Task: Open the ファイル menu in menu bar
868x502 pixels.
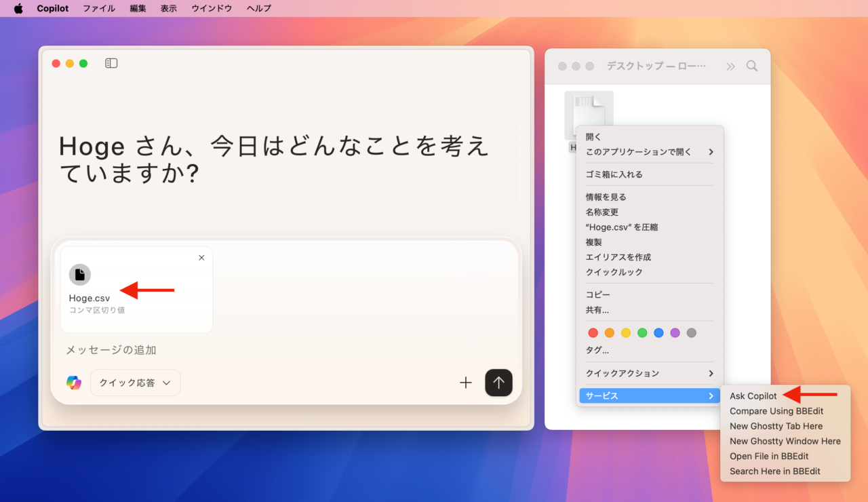Action: point(99,8)
